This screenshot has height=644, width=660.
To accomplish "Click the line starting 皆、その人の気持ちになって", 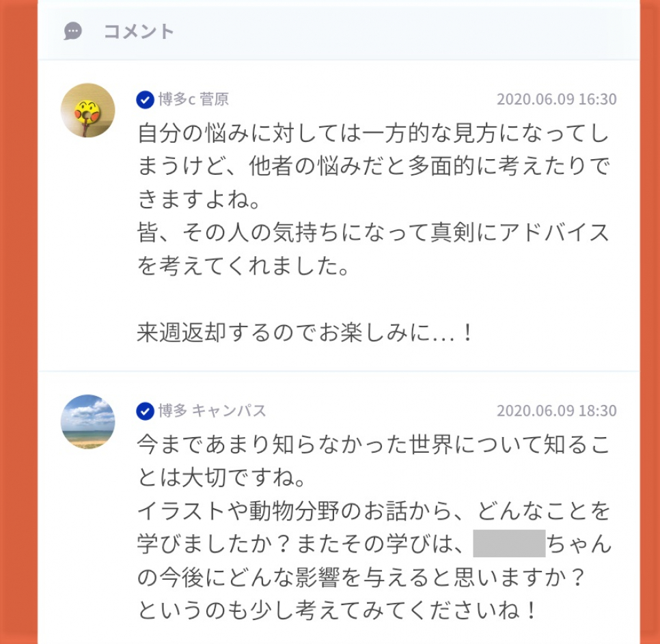I will coord(373,233).
